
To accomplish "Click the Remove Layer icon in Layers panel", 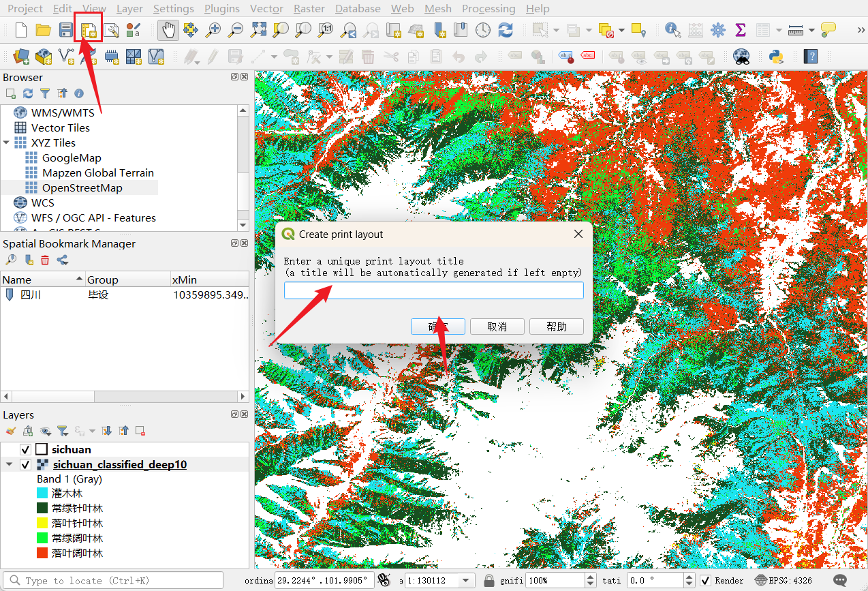I will click(140, 431).
